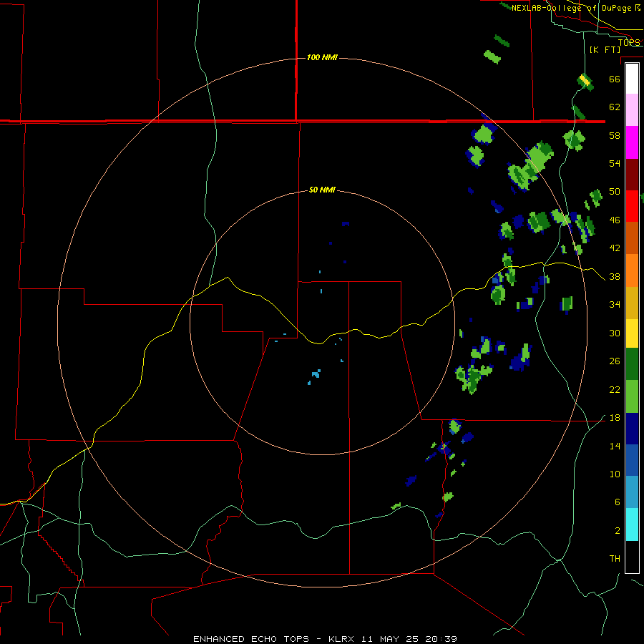Click the legend value 6

coord(618,502)
